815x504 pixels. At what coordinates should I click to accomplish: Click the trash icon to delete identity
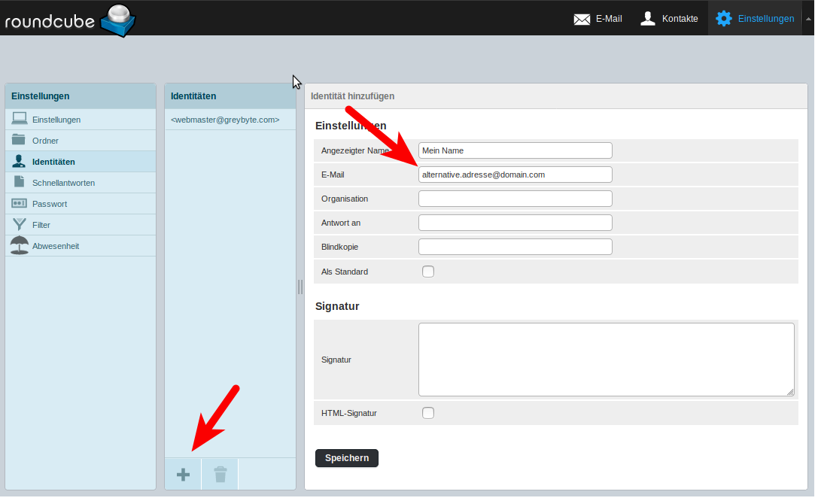coord(220,475)
